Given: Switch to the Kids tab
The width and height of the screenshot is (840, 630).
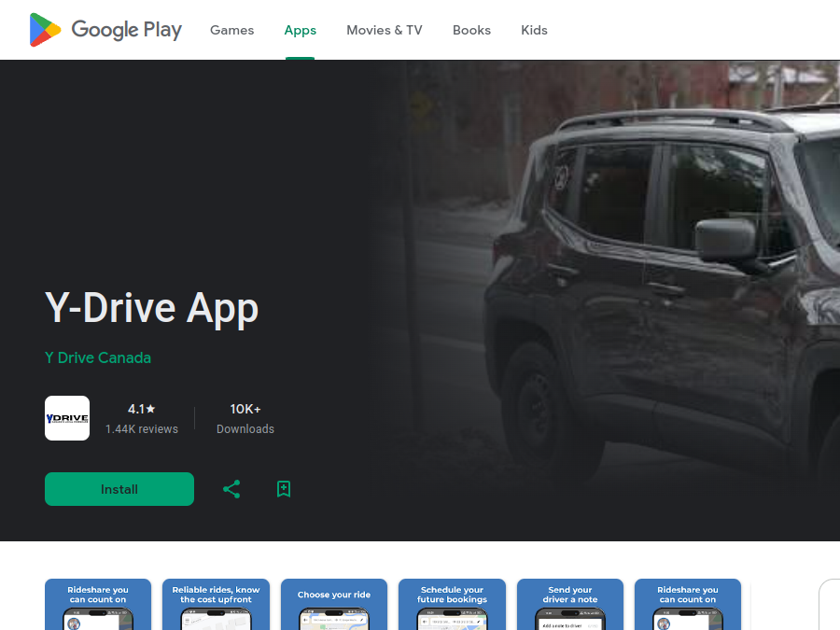Looking at the screenshot, I should [534, 30].
